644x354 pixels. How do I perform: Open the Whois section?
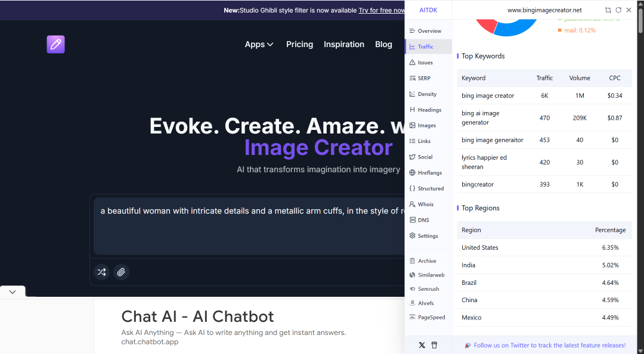pyautogui.click(x=428, y=204)
